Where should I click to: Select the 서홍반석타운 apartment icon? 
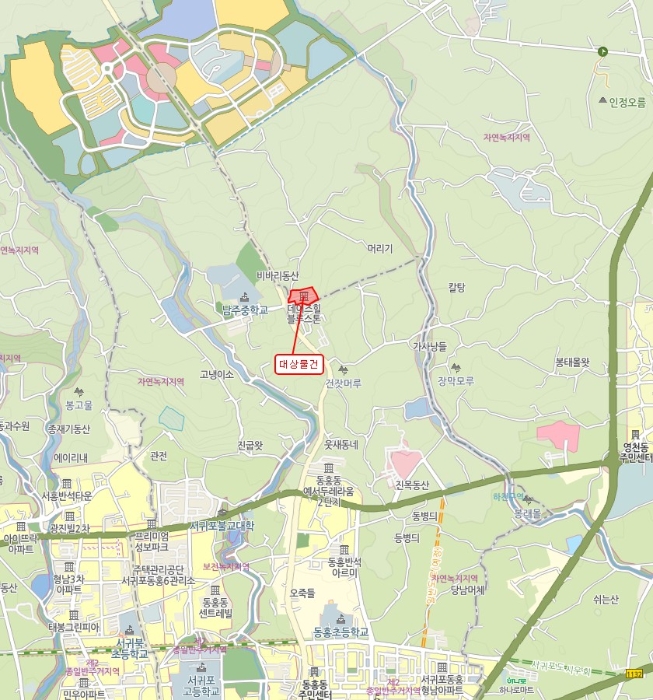click(x=67, y=483)
